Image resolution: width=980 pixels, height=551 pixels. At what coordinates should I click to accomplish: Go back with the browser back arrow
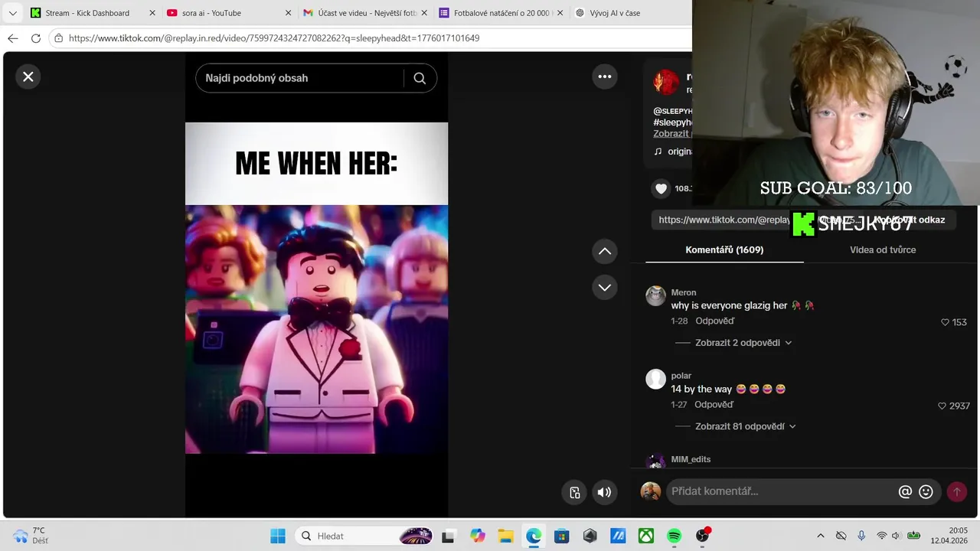(x=12, y=38)
